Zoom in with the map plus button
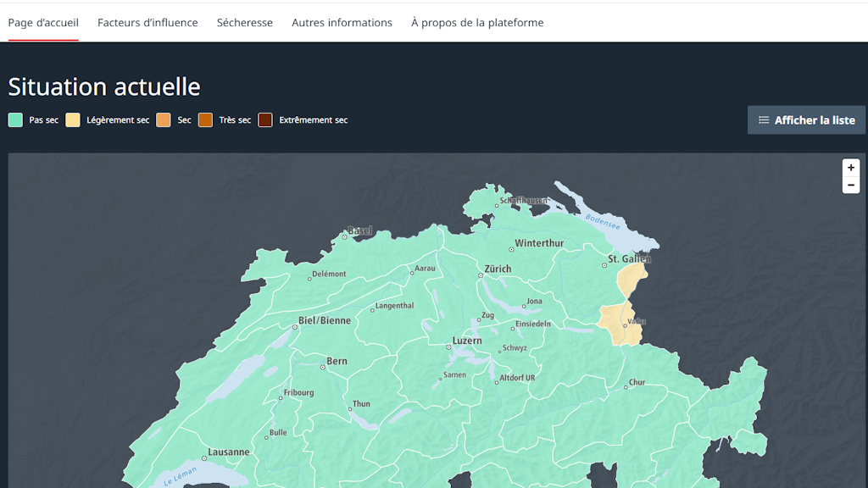 click(850, 168)
